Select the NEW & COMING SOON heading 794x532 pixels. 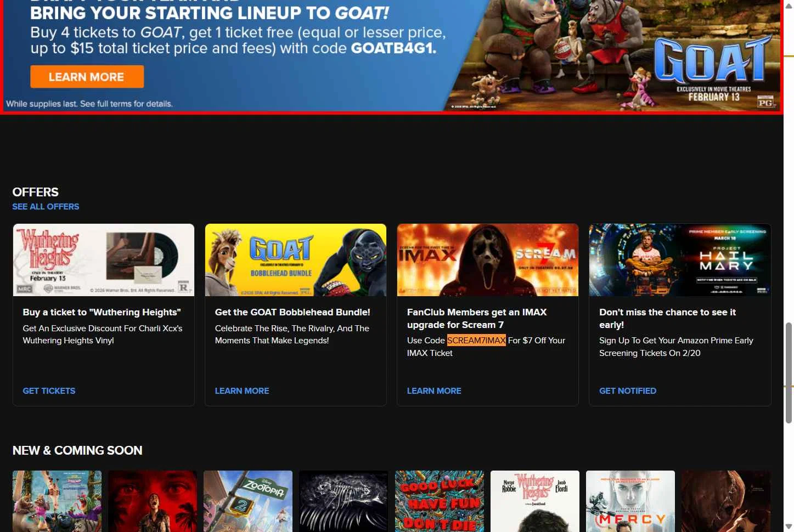pyautogui.click(x=77, y=450)
